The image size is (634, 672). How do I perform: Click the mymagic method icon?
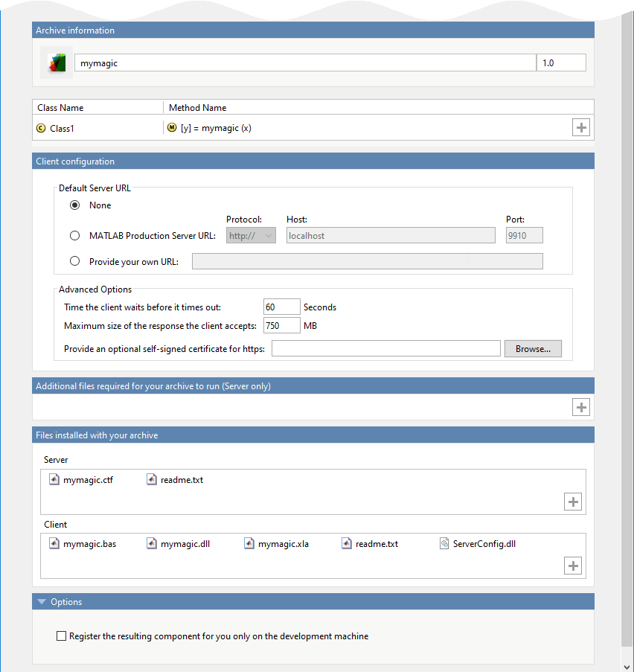point(172,128)
